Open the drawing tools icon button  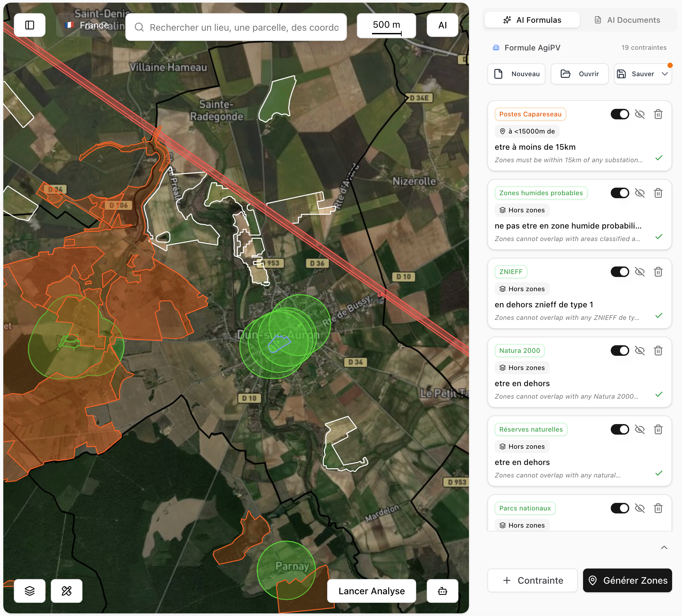point(67,591)
